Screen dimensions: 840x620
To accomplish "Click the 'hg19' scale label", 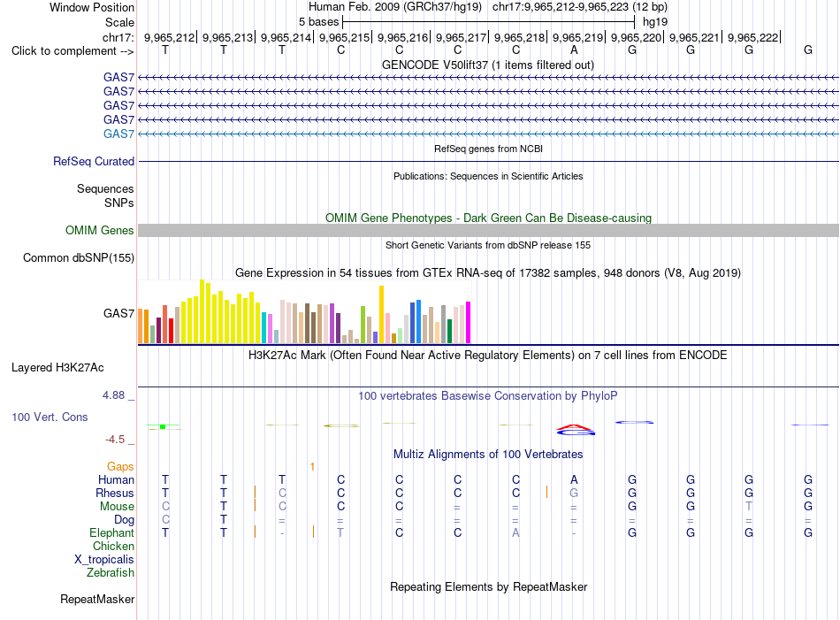I will (655, 22).
